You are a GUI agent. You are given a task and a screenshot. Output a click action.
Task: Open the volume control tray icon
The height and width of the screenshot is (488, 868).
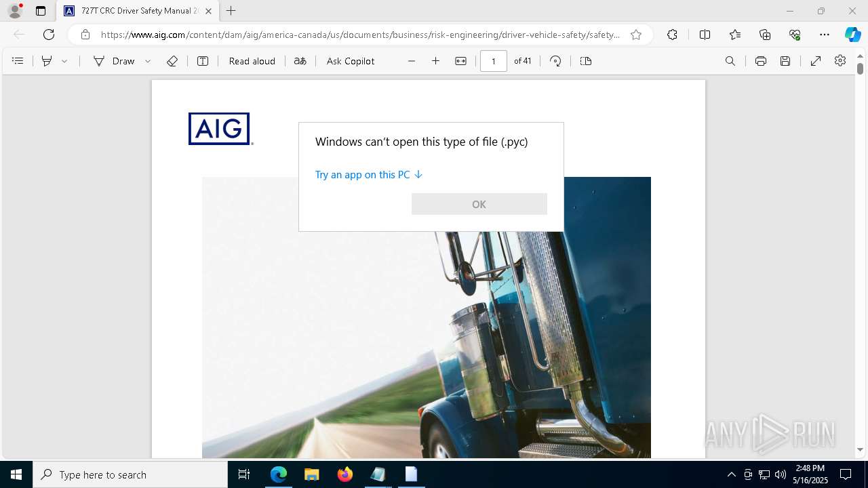pos(781,474)
